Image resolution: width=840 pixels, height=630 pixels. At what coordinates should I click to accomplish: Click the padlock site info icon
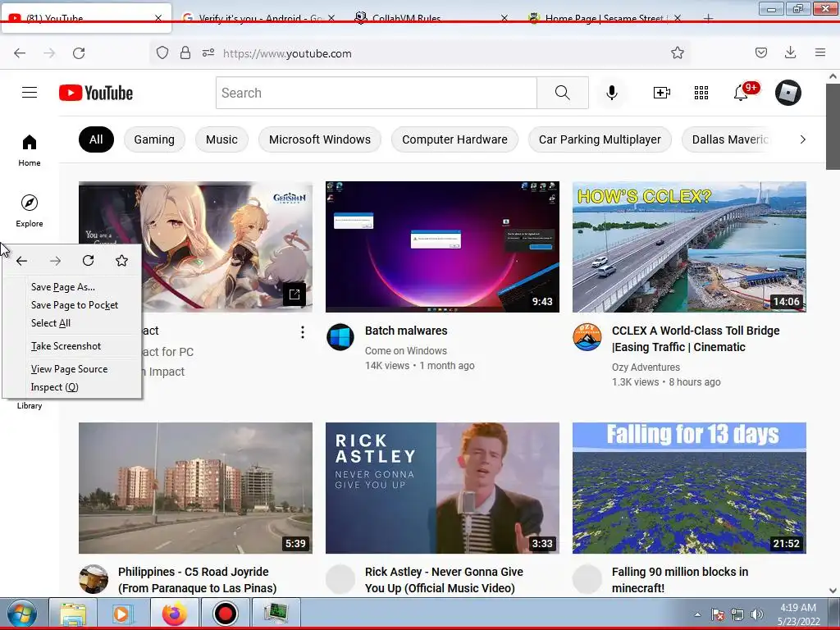point(185,53)
